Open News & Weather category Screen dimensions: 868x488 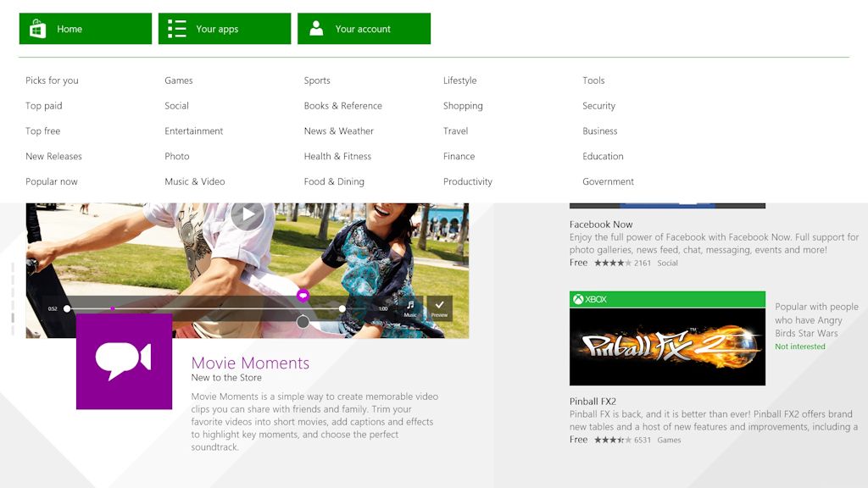[x=339, y=131]
